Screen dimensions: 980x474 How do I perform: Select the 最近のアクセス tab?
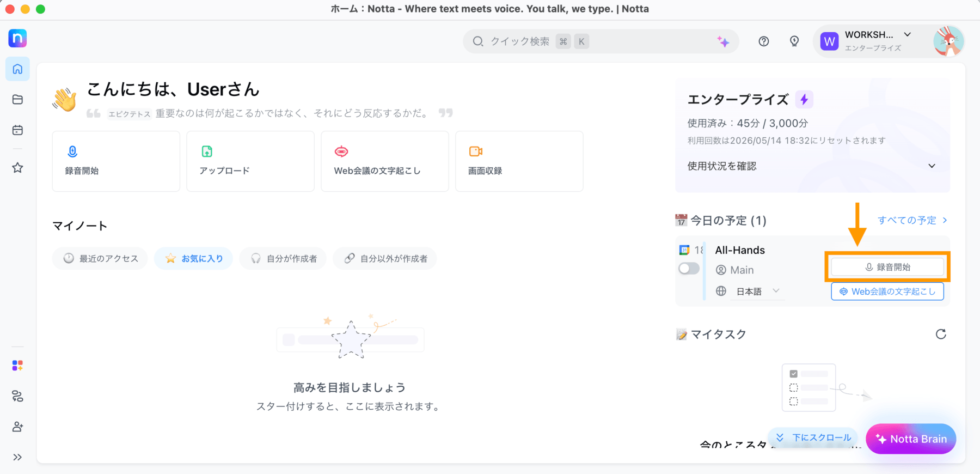click(100, 258)
